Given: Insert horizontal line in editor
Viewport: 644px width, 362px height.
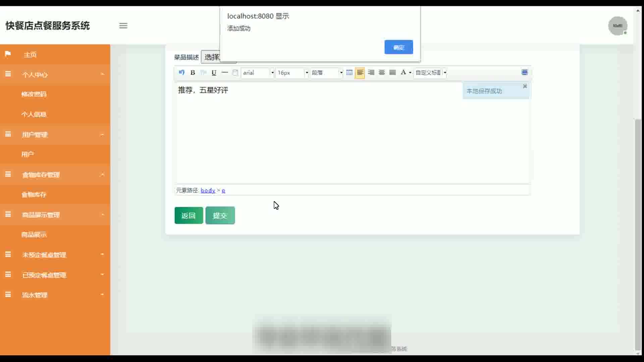Looking at the screenshot, I should coord(225,72).
